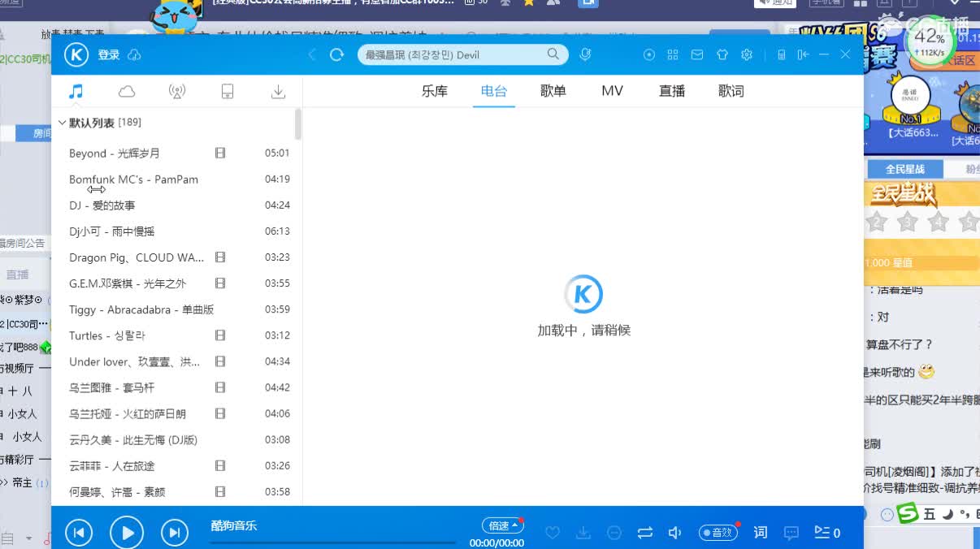Open the play queue list
The height and width of the screenshot is (549, 980).
(827, 533)
